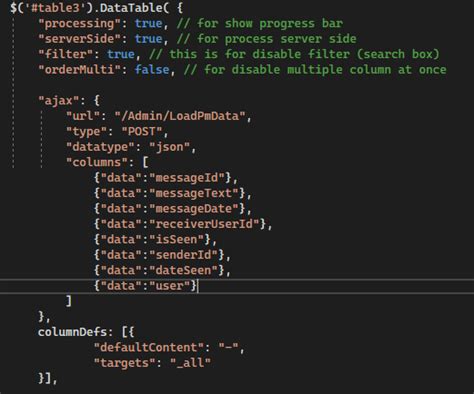Click the "messageDate" column value
Viewport: 474px width, 394px height.
point(194,209)
